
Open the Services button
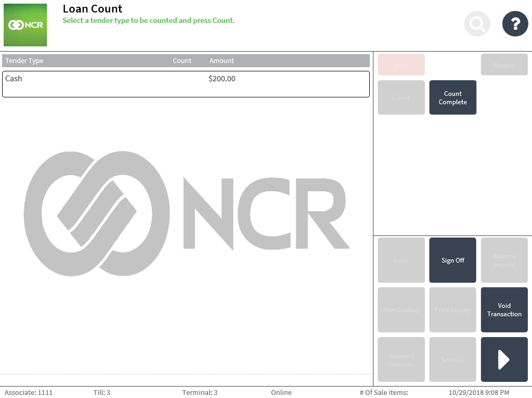tap(452, 359)
